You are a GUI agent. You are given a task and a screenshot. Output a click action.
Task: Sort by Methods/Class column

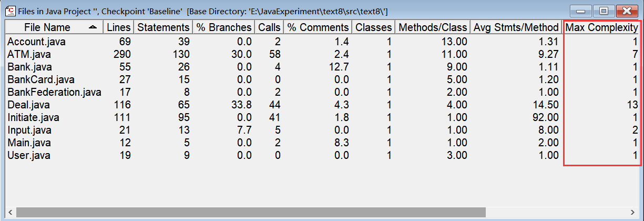(433, 27)
